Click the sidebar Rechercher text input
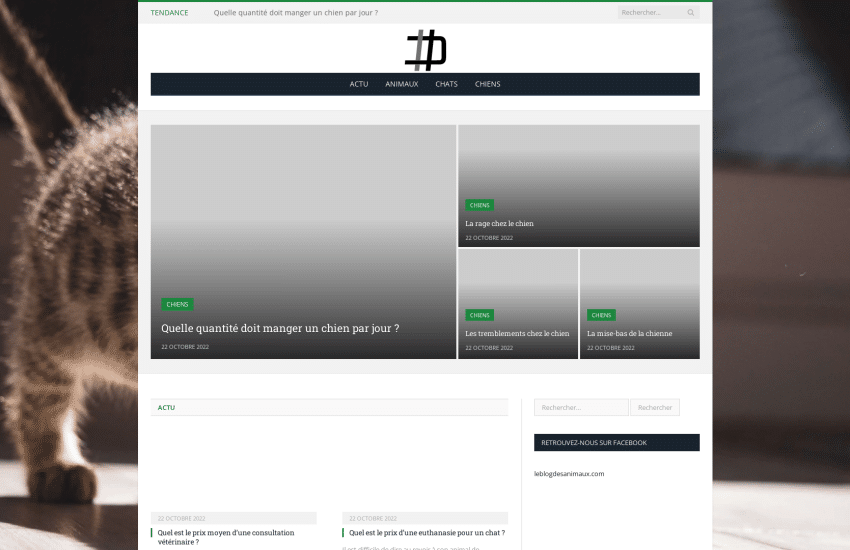 pos(581,408)
